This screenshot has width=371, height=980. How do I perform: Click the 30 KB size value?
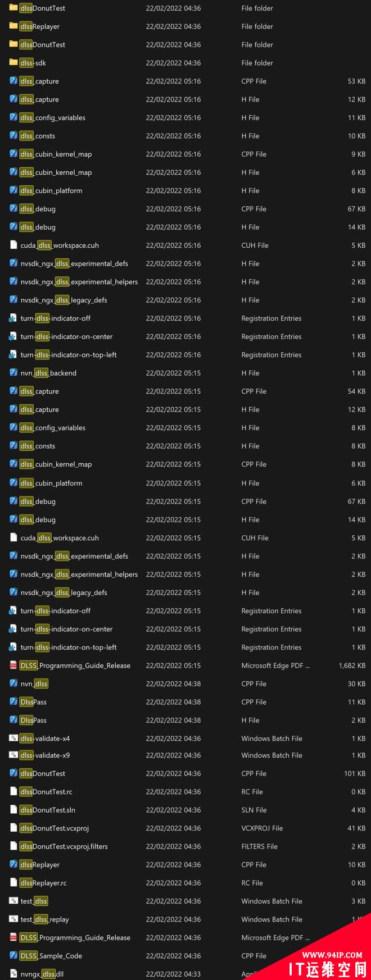coord(356,683)
